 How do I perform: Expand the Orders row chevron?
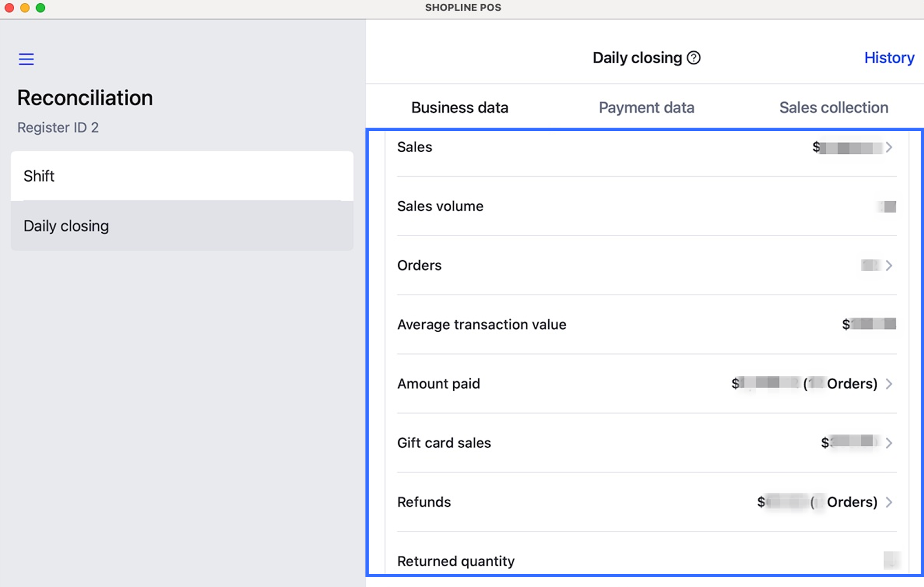click(889, 266)
